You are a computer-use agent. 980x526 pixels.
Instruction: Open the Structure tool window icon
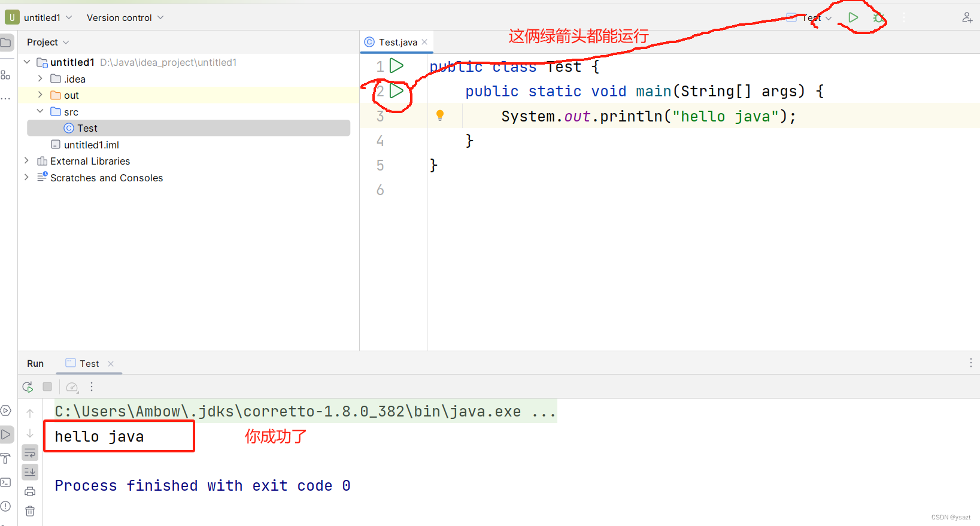[6, 75]
